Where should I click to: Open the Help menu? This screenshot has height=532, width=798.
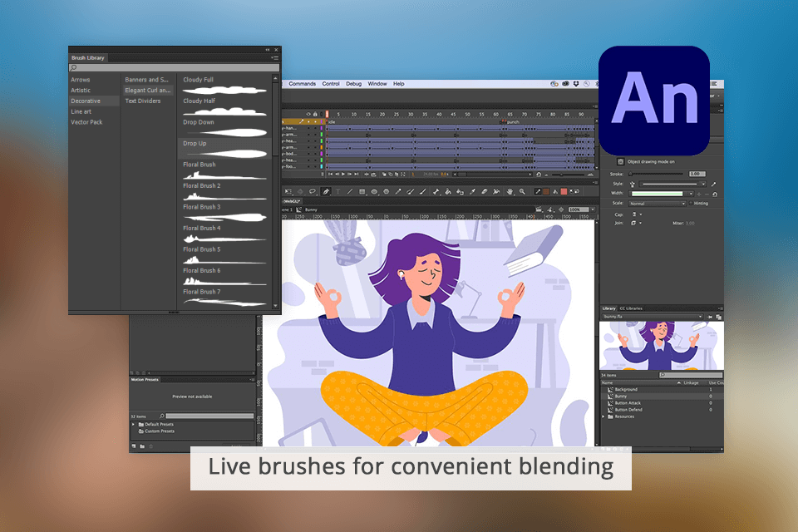(398, 83)
